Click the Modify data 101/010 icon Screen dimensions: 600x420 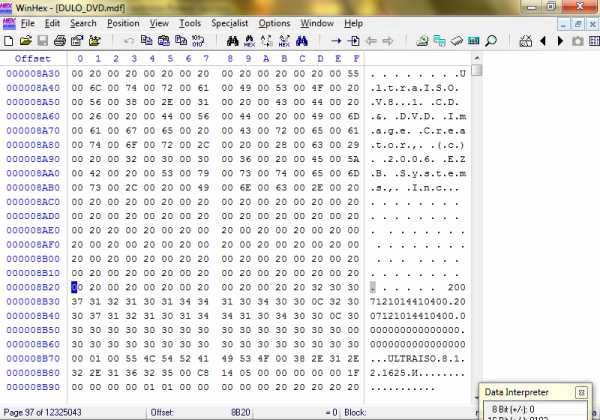point(198,41)
